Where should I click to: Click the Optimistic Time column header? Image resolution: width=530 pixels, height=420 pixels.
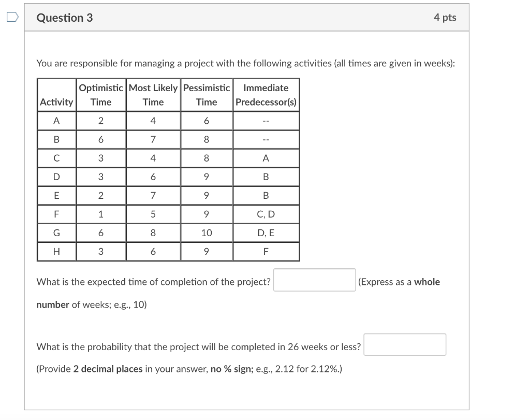tap(100, 95)
